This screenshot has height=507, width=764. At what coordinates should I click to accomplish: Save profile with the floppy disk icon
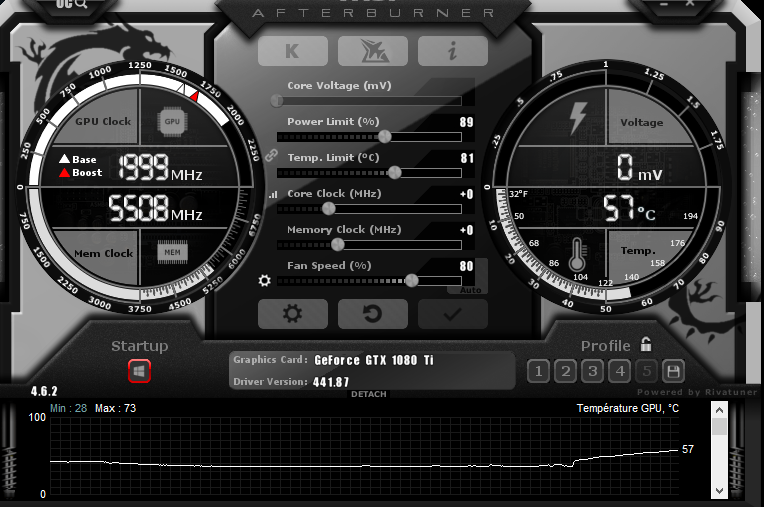[673, 372]
